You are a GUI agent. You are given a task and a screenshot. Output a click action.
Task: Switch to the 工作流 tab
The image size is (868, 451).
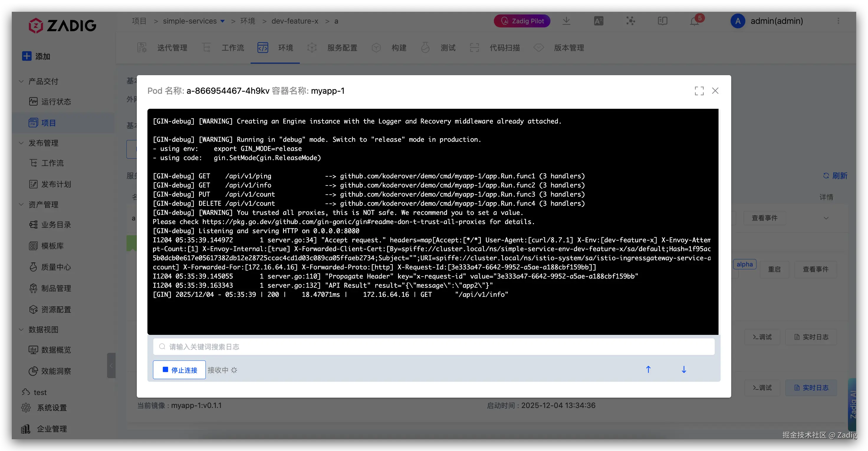click(233, 48)
